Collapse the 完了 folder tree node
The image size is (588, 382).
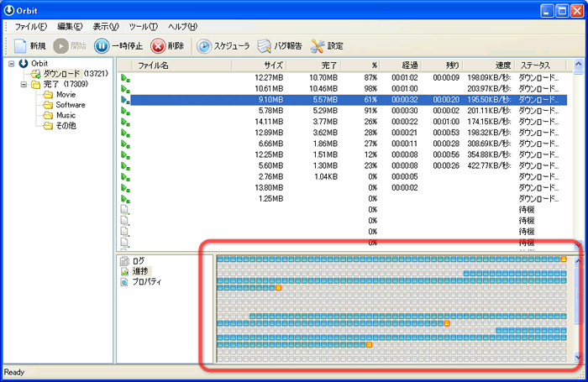coord(23,84)
